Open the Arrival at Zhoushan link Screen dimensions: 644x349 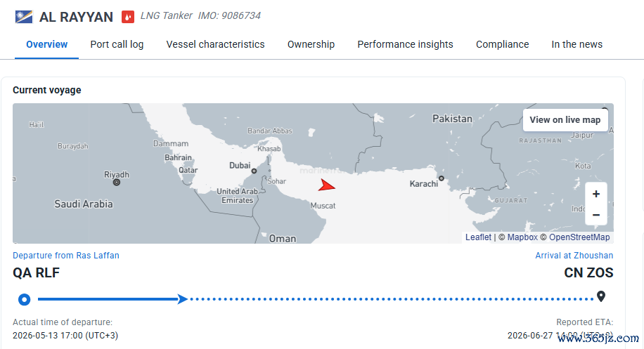click(x=574, y=255)
